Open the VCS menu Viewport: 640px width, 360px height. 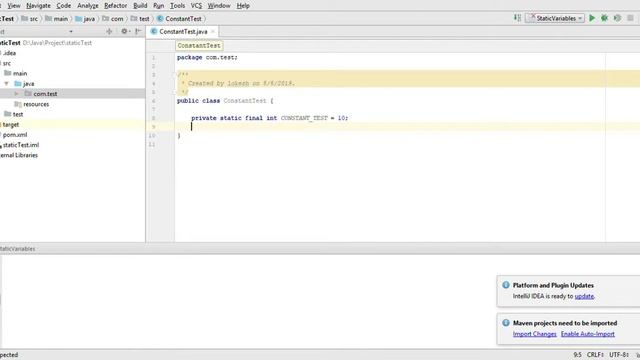coord(196,6)
